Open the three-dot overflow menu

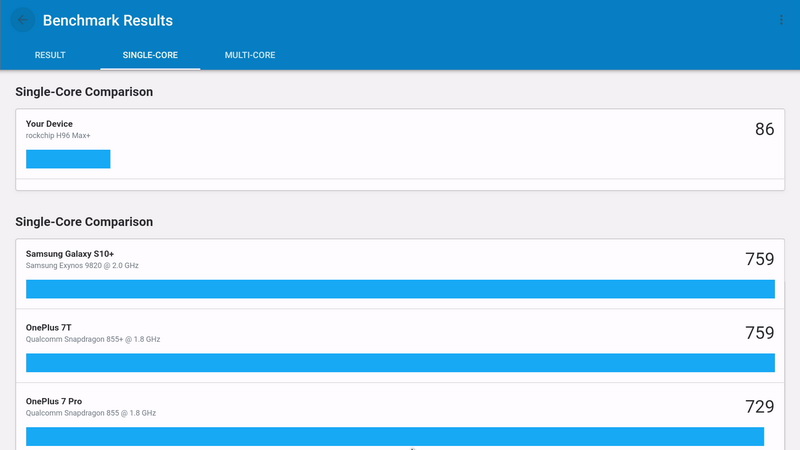pyautogui.click(x=781, y=20)
